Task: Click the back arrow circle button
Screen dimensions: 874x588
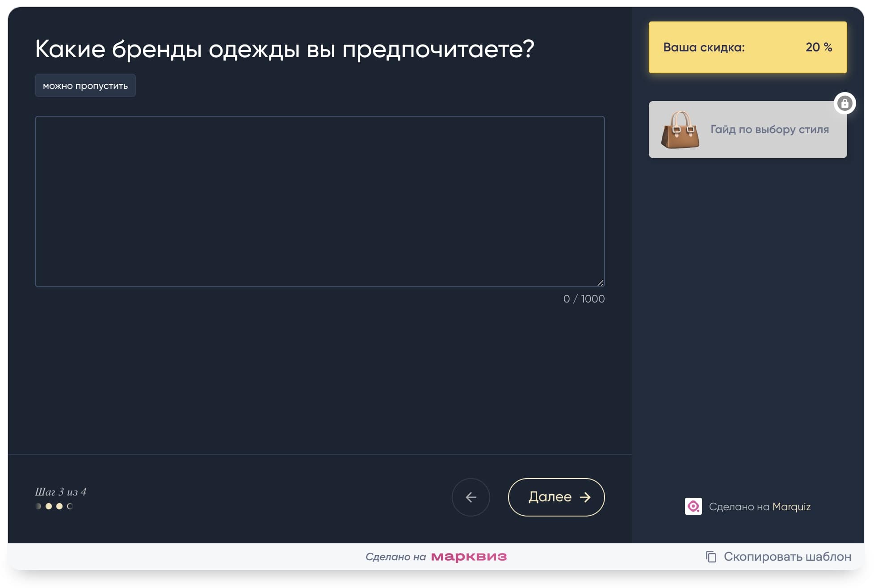Action: 471,497
